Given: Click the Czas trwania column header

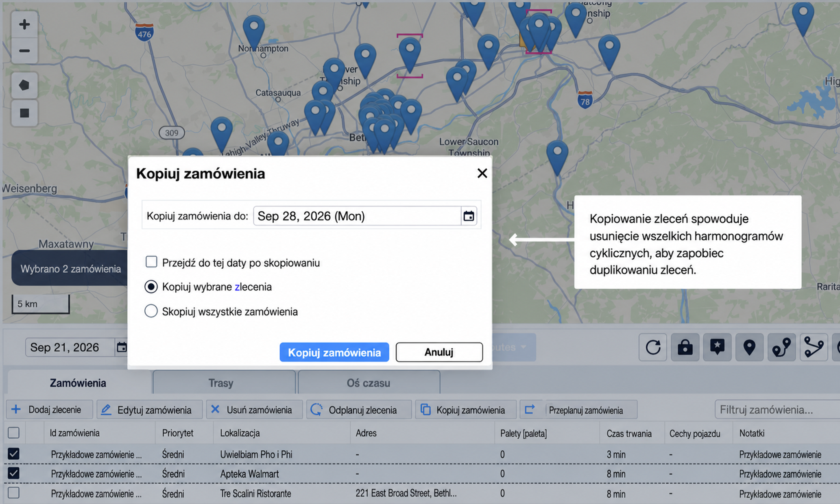Looking at the screenshot, I should (629, 433).
